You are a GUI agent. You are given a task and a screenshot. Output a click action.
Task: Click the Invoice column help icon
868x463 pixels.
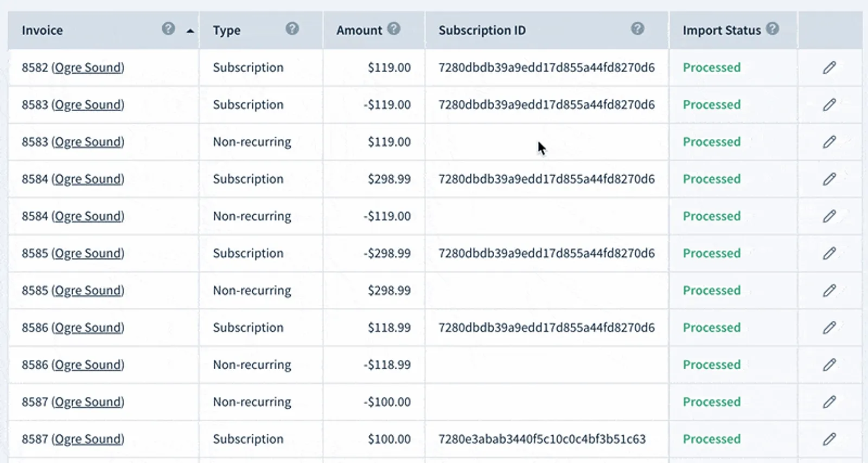pyautogui.click(x=168, y=29)
